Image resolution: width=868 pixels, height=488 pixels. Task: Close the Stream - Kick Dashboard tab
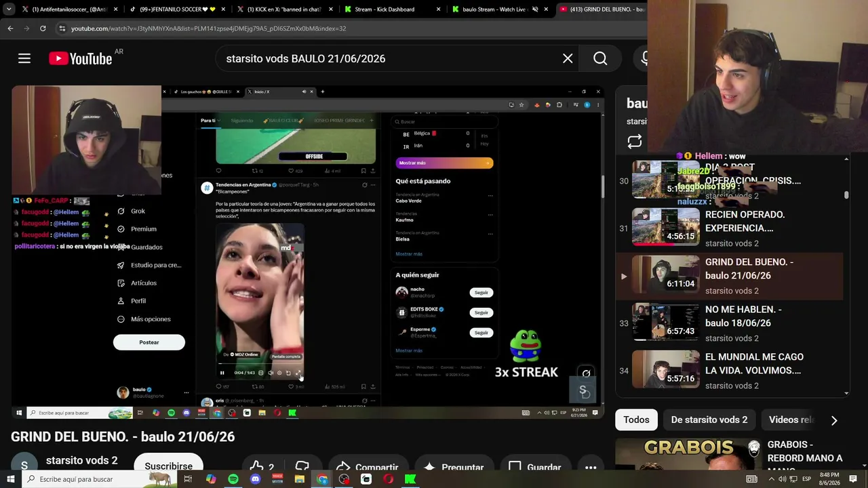pyautogui.click(x=438, y=9)
